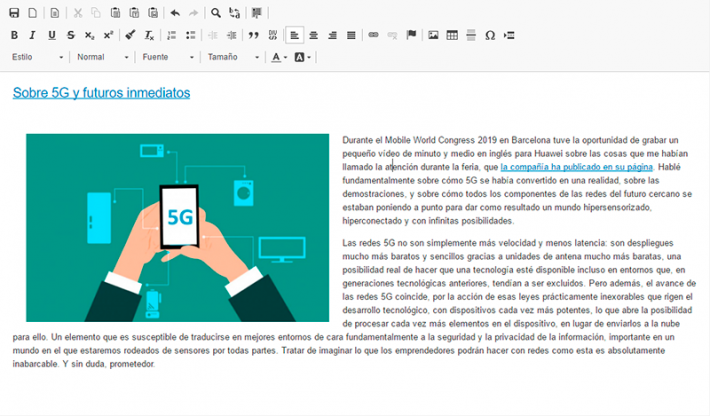Click the Save document icon
The height and width of the screenshot is (416, 710).
pos(15,13)
